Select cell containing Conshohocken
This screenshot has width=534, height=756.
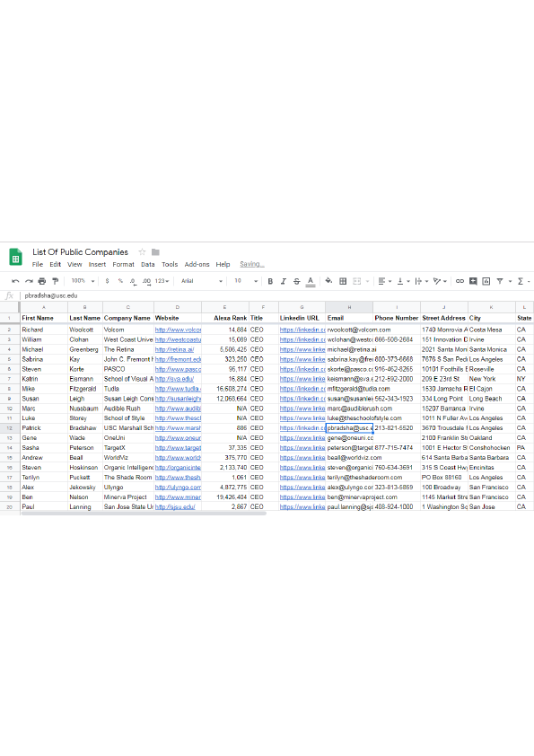click(x=491, y=447)
